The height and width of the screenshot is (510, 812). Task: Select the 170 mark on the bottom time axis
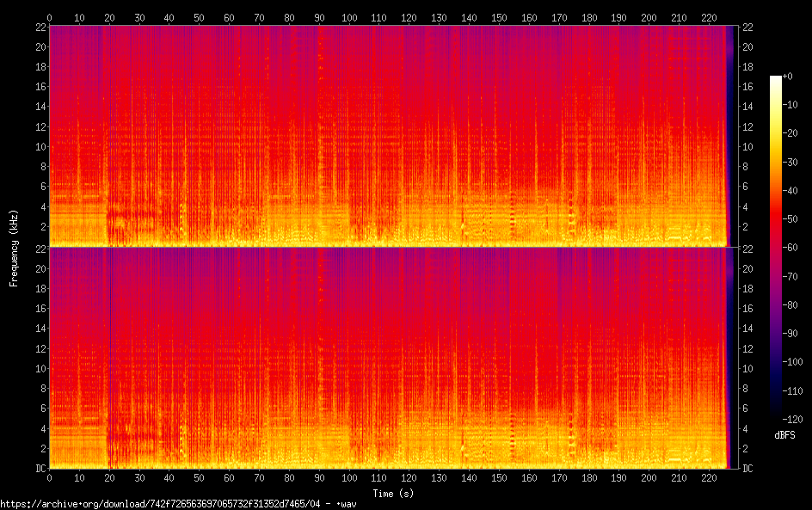coord(558,477)
